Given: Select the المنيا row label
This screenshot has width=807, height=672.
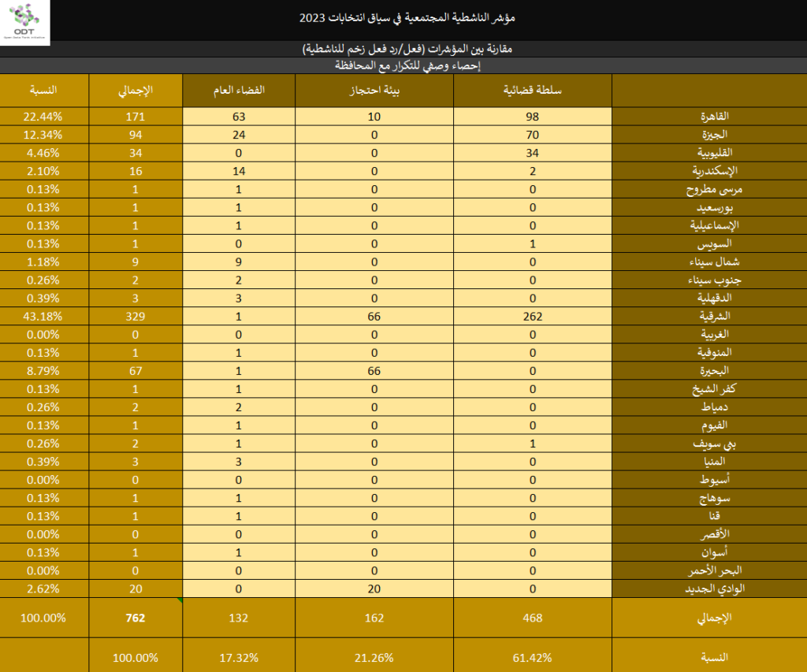Looking at the screenshot, I should point(714,462).
